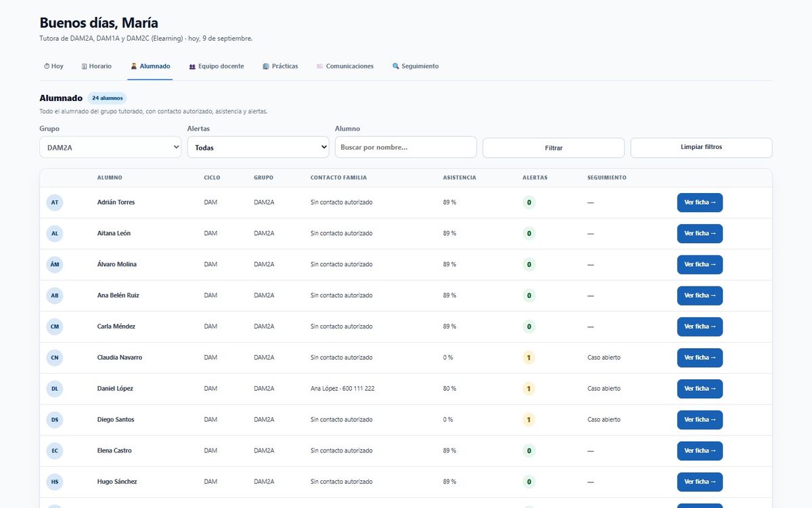Click the HS avatar of Hugo Sánchez
Viewport: 812px width, 508px height.
click(55, 482)
